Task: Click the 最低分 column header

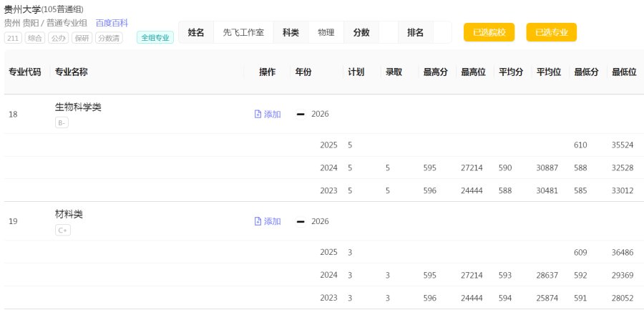Action: click(x=587, y=72)
